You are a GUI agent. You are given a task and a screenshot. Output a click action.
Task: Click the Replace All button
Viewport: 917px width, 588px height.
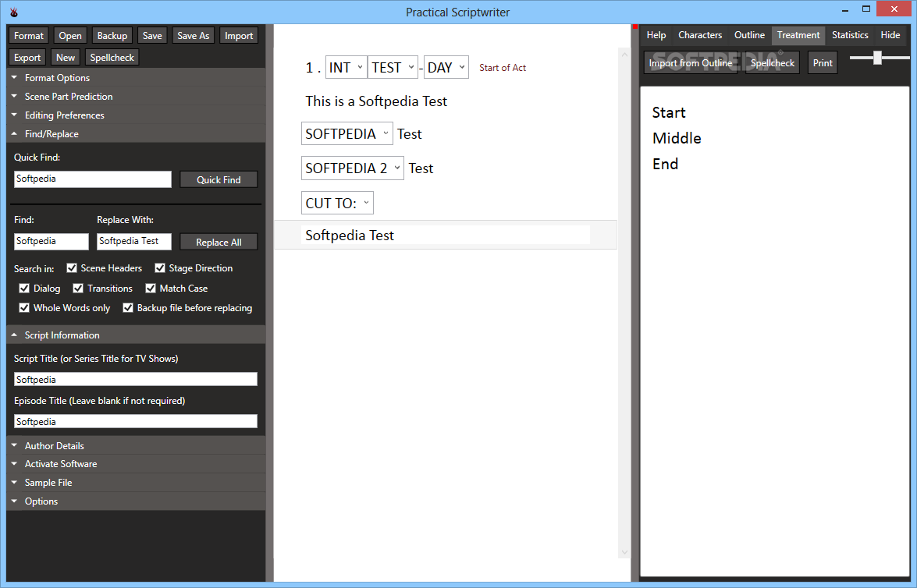(x=219, y=242)
